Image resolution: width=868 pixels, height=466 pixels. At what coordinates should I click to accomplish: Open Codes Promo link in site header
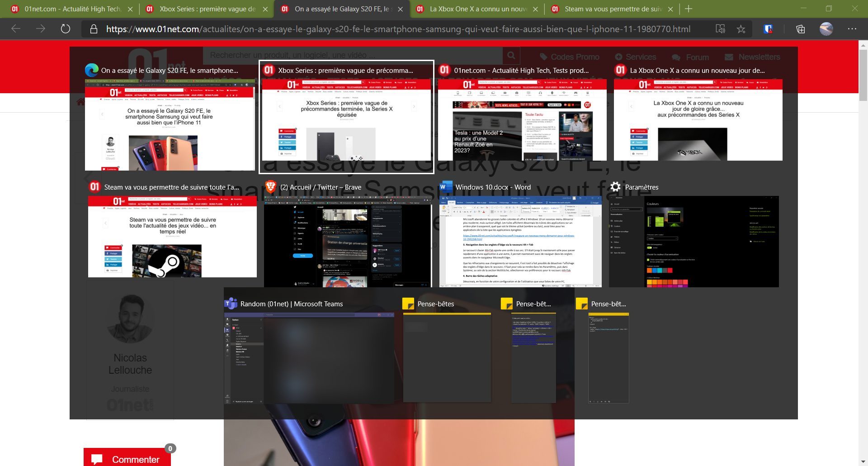pos(569,57)
